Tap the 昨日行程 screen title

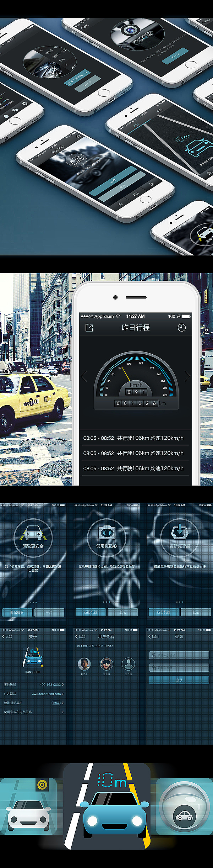136,328
